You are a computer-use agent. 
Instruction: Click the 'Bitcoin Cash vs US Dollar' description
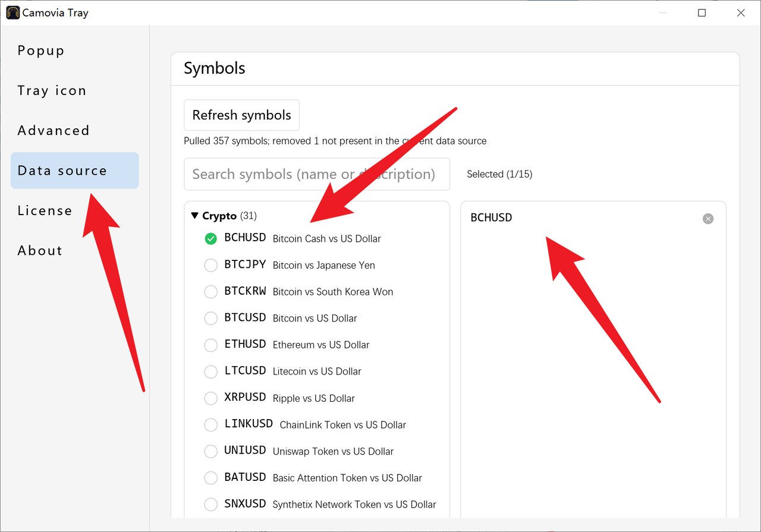tap(326, 239)
